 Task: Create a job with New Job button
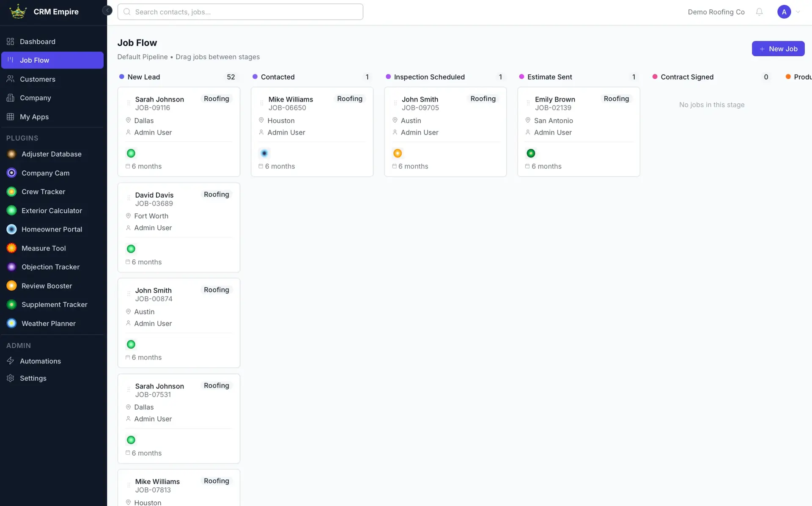(778, 49)
